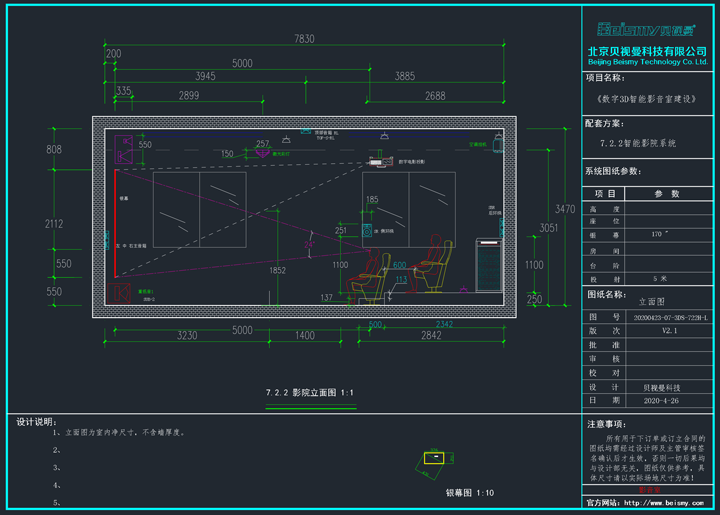Select the left double-pane window outline

coord(200,210)
